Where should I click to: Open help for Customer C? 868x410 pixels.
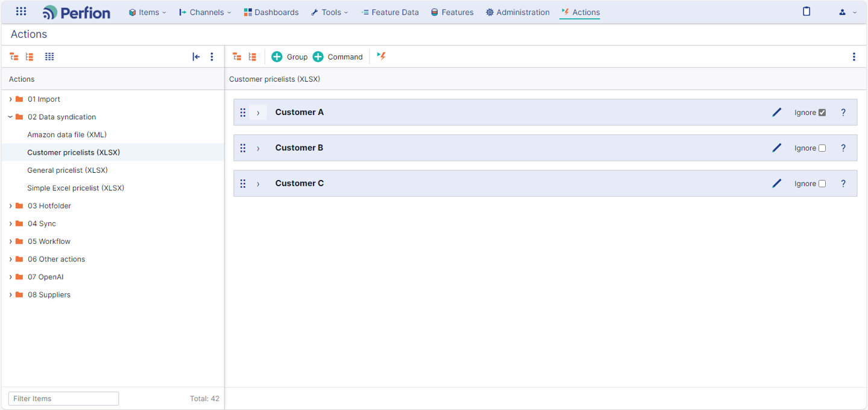[x=843, y=184]
